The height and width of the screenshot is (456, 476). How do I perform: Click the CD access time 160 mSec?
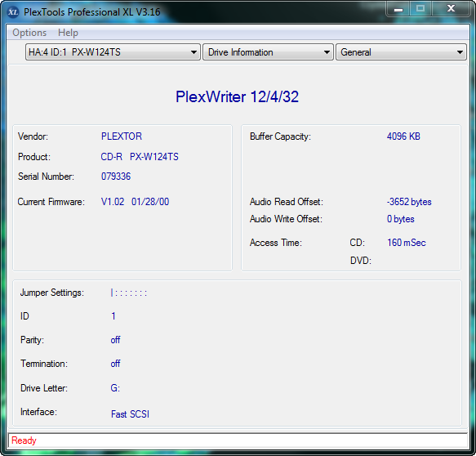pyautogui.click(x=407, y=243)
